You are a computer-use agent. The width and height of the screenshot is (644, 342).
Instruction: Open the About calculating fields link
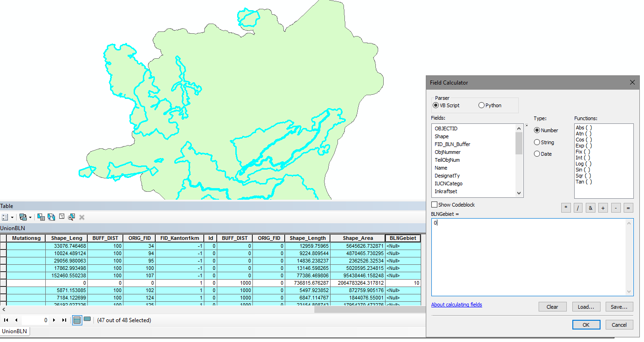[x=456, y=305]
